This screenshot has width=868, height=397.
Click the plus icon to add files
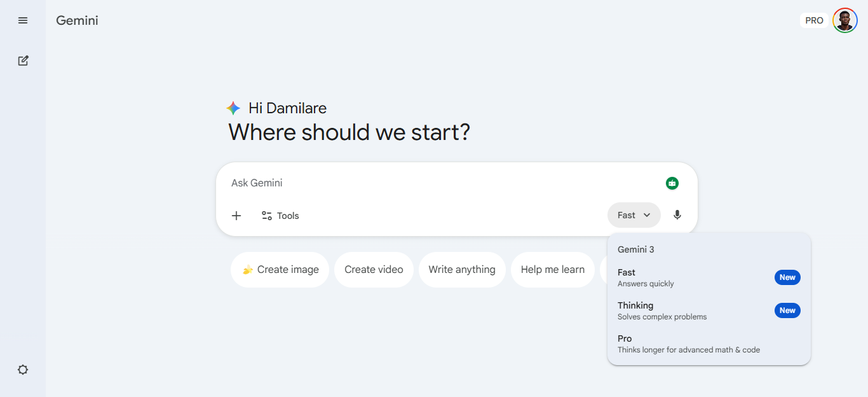(236, 216)
